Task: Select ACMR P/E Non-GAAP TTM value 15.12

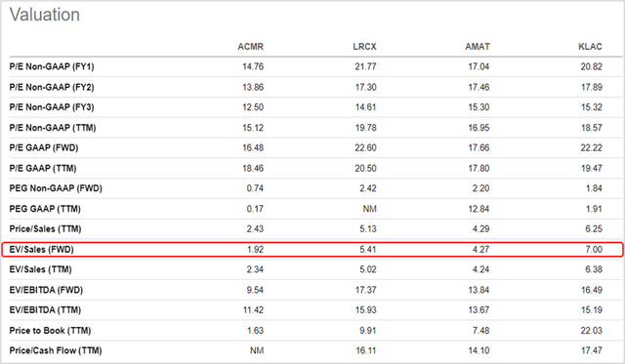Action: click(x=253, y=128)
